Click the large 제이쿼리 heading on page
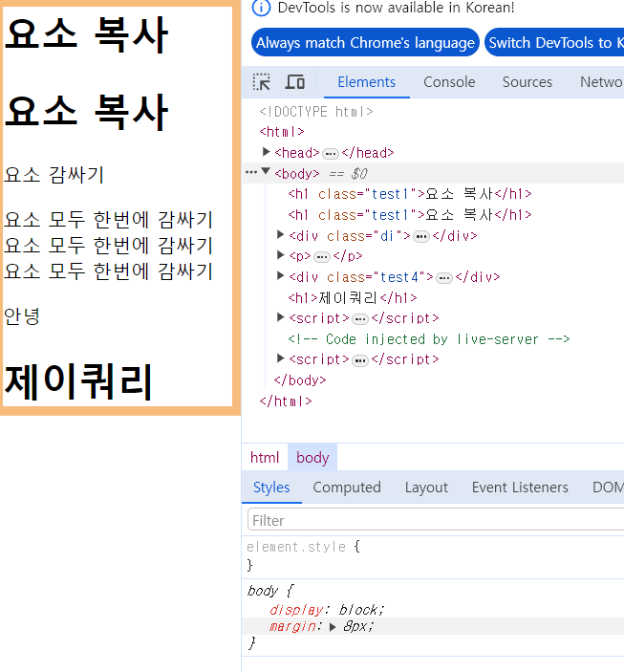Viewport: 624px width, 672px height. point(78,381)
